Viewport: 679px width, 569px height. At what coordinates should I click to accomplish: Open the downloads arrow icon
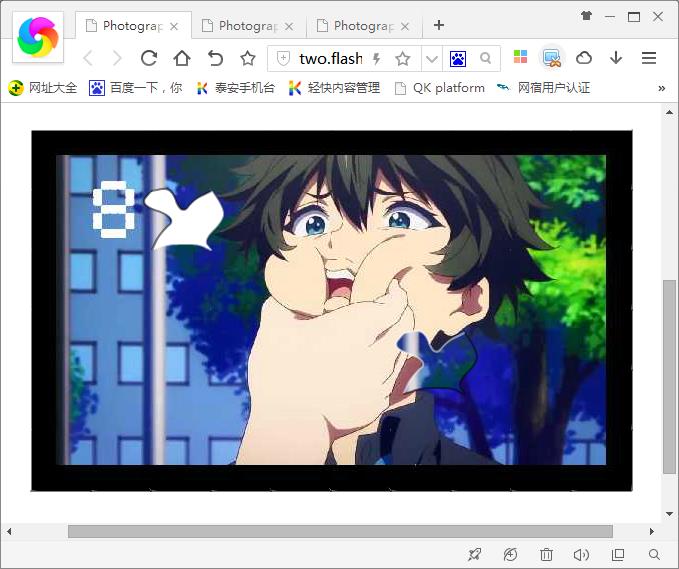coord(615,58)
